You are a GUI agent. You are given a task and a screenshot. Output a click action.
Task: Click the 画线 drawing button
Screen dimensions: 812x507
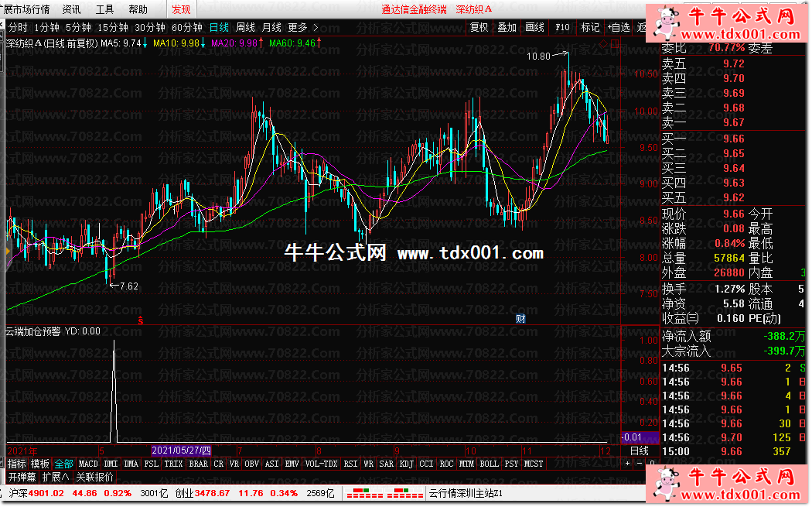[534, 27]
